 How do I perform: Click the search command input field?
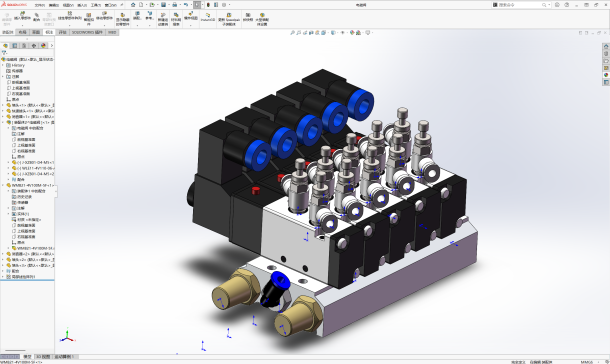point(521,5)
